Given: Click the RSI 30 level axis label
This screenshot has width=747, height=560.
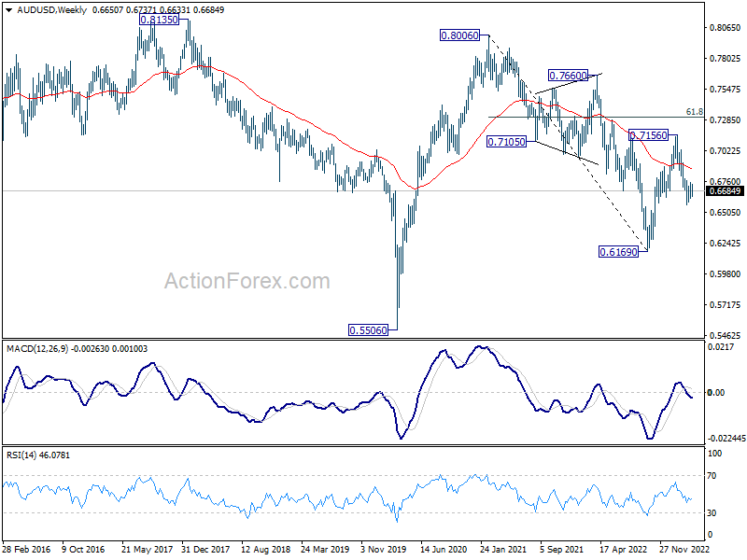Looking at the screenshot, I should coord(712,512).
